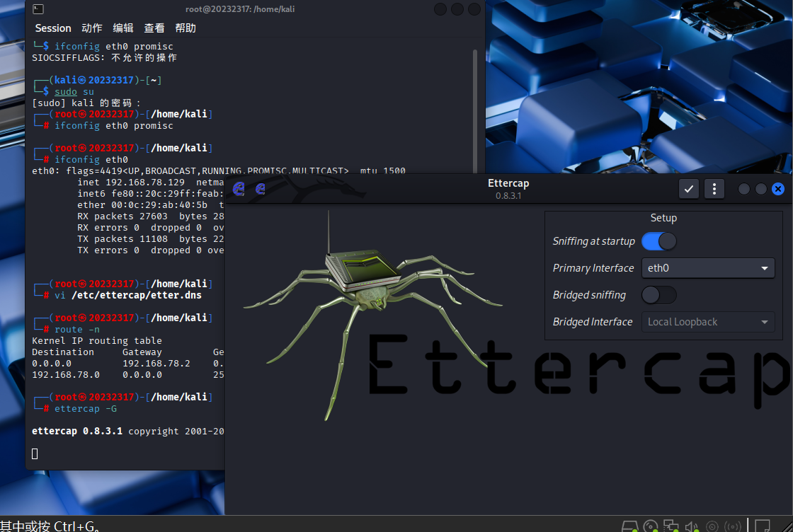Click the 'Kernel IP routing table' line

[x=97, y=340]
